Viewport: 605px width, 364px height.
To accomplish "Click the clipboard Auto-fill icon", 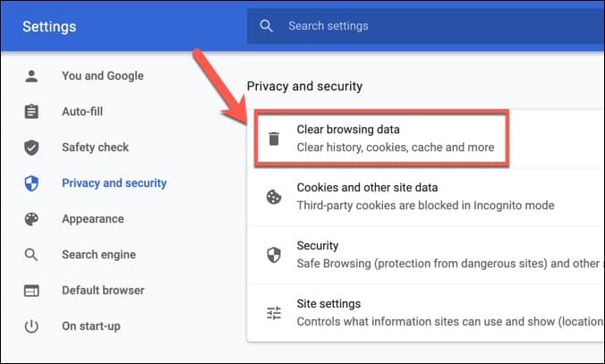I will click(31, 112).
